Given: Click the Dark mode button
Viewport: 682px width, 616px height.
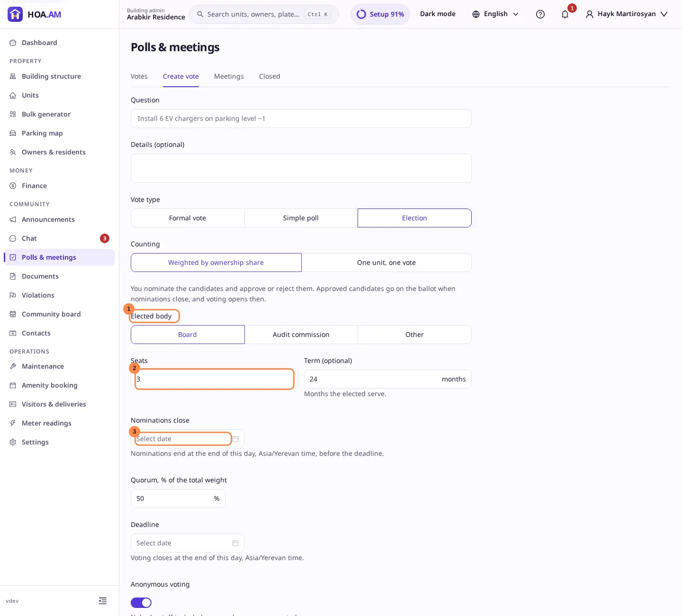Looking at the screenshot, I should coord(438,14).
